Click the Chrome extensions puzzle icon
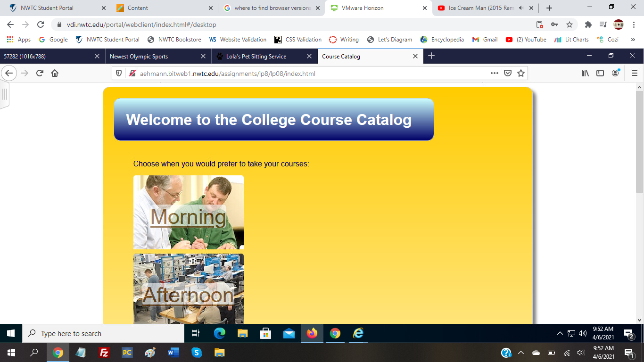Image resolution: width=644 pixels, height=362 pixels. click(x=588, y=25)
